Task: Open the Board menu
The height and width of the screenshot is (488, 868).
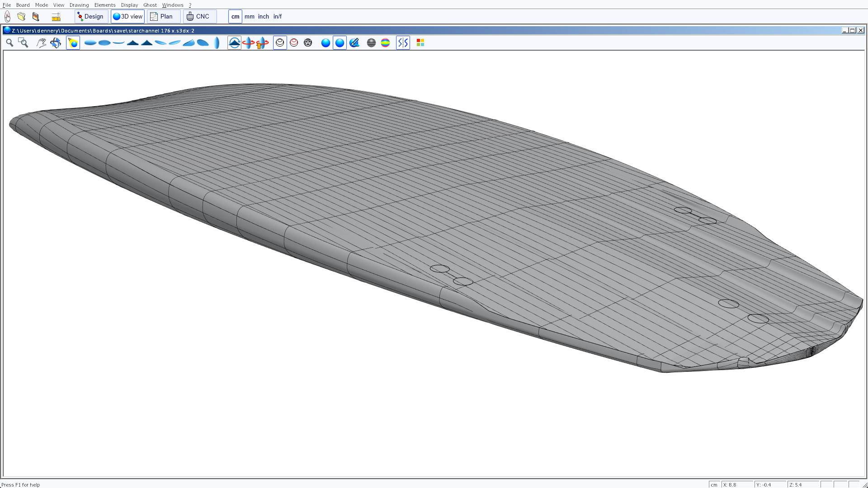Action: [23, 5]
